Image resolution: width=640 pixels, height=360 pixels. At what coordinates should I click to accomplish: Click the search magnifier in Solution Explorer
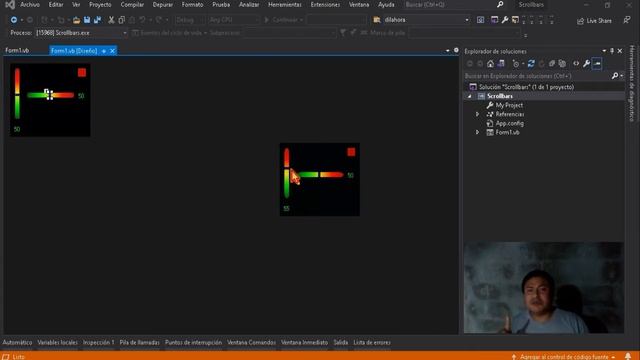[x=615, y=76]
